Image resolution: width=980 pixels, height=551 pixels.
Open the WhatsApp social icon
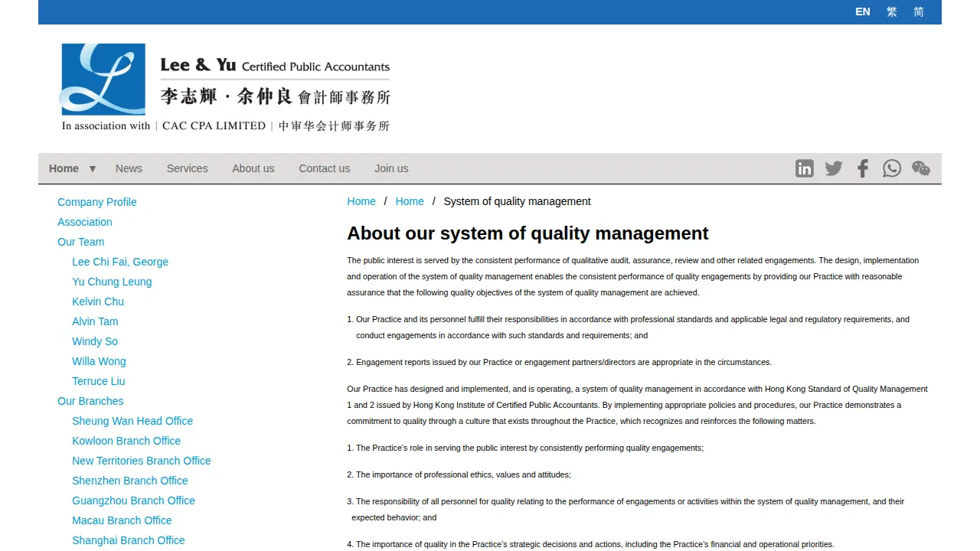[x=892, y=168]
